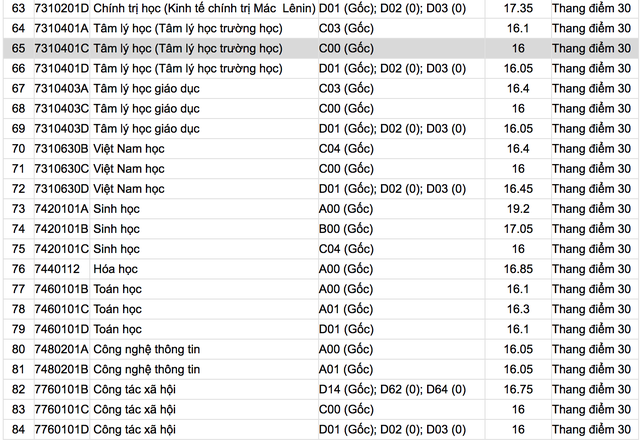640x444 pixels.
Task: Click the code cell 7760101B
Action: click(x=61, y=388)
